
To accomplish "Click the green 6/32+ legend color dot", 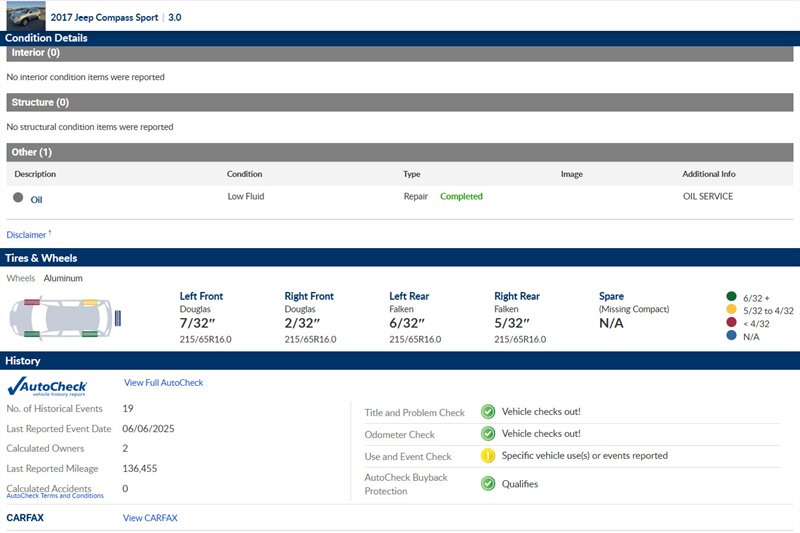I will coord(731,297).
